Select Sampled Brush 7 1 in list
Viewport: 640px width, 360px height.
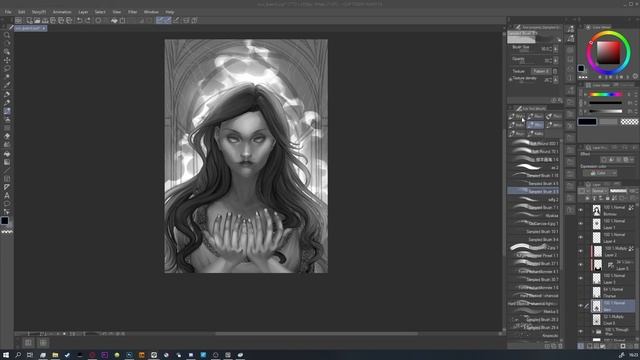(534, 207)
